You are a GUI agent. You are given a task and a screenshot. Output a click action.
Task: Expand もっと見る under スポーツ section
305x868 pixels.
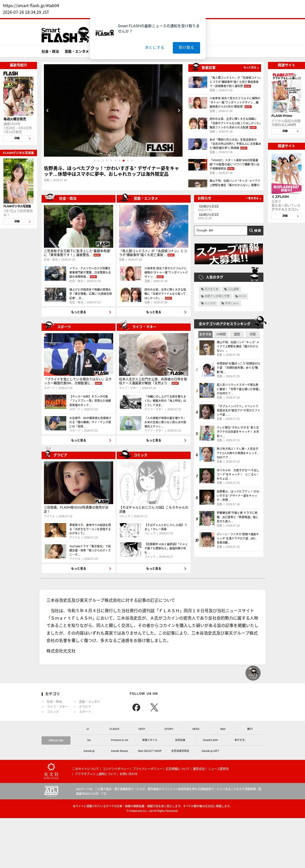pos(79,440)
